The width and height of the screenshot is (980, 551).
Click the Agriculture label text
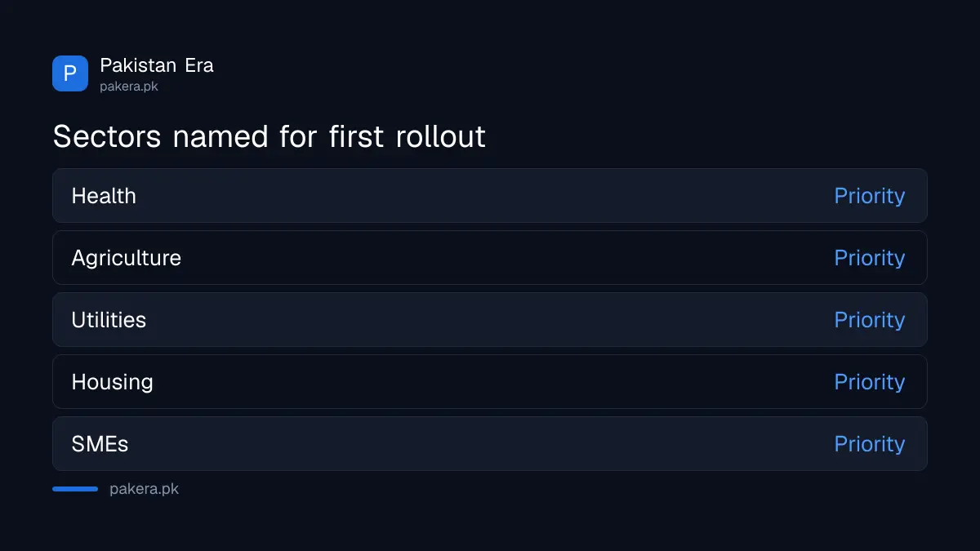point(127,259)
